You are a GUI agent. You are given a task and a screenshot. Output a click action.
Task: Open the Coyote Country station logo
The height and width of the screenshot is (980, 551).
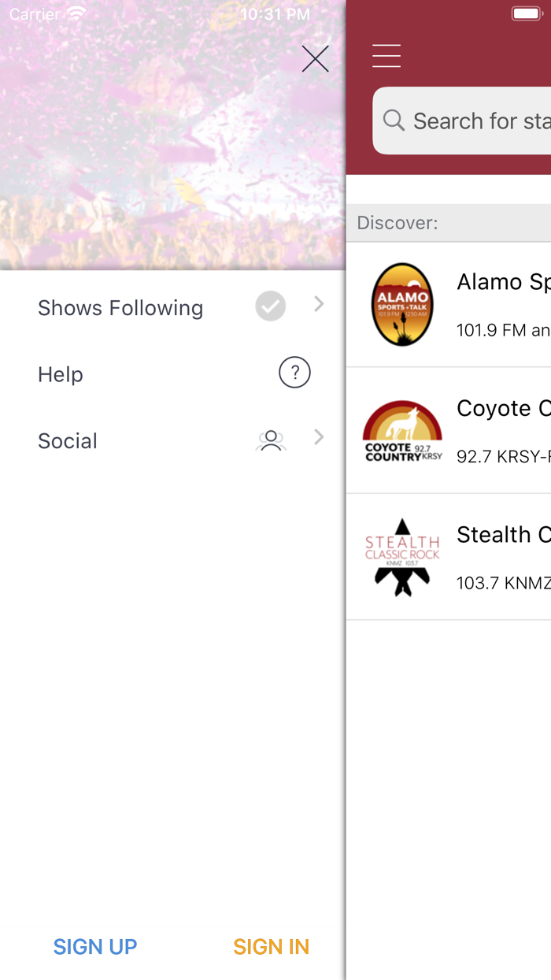point(402,431)
